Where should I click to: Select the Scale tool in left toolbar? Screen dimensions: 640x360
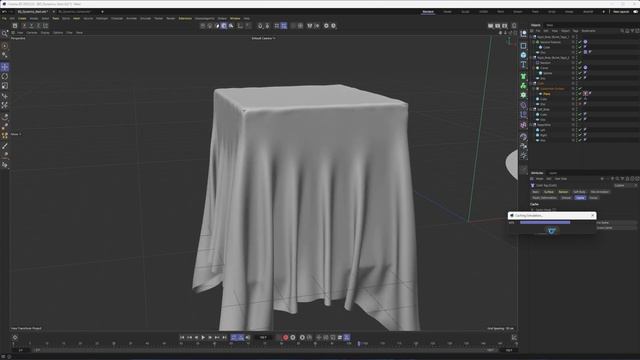click(x=5, y=86)
